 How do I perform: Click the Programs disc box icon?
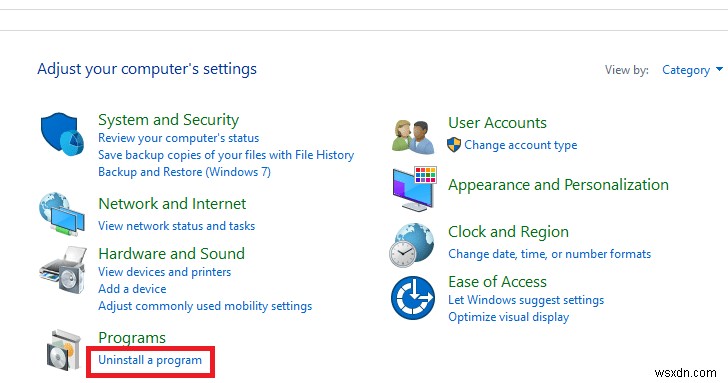click(64, 350)
